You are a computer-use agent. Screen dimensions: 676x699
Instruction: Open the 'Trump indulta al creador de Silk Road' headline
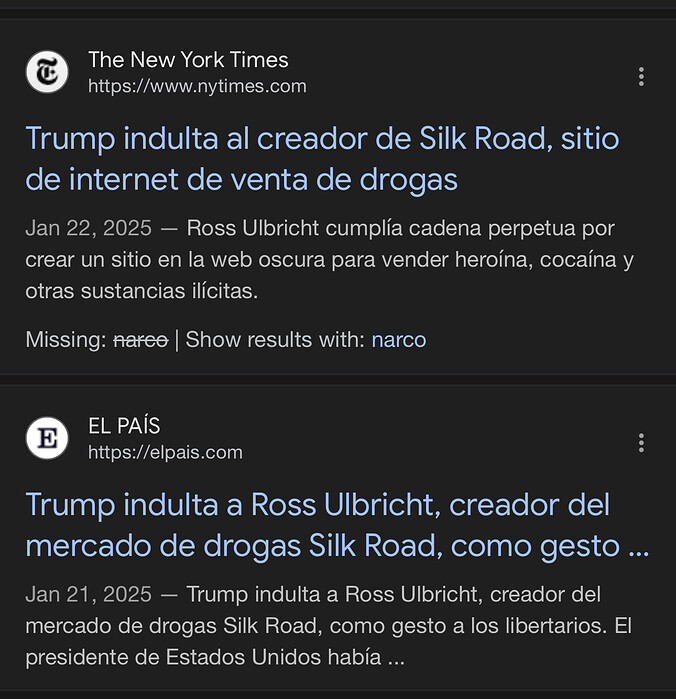coord(322,138)
